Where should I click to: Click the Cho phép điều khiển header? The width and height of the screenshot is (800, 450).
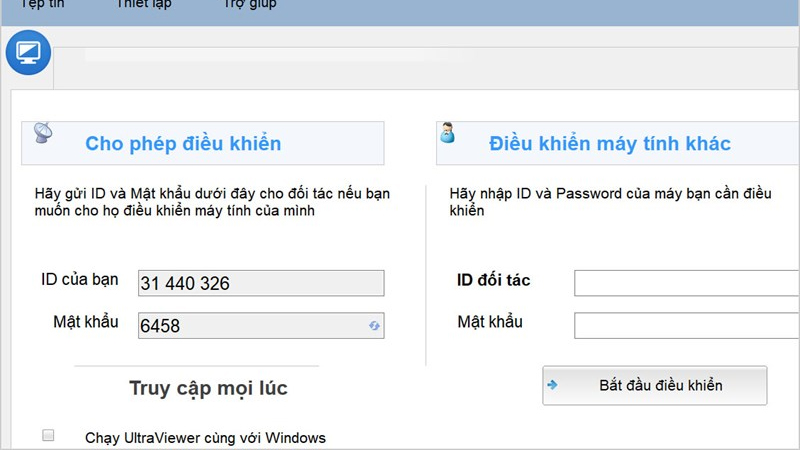(183, 143)
